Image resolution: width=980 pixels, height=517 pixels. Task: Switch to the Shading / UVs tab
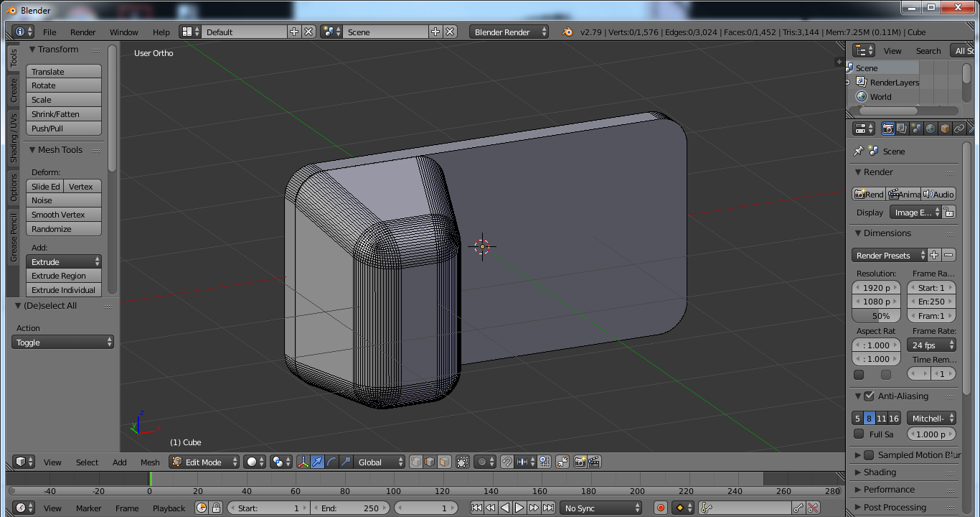tap(13, 137)
